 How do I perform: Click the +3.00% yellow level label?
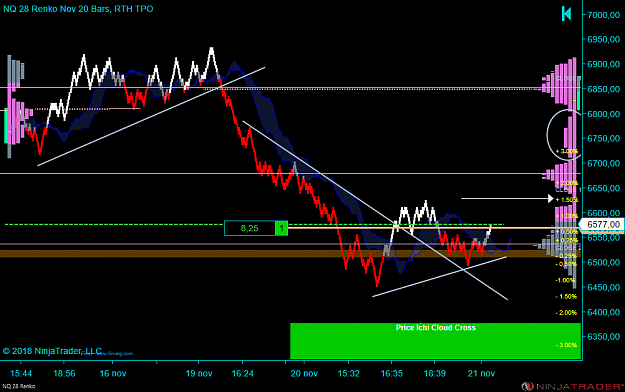(566, 152)
